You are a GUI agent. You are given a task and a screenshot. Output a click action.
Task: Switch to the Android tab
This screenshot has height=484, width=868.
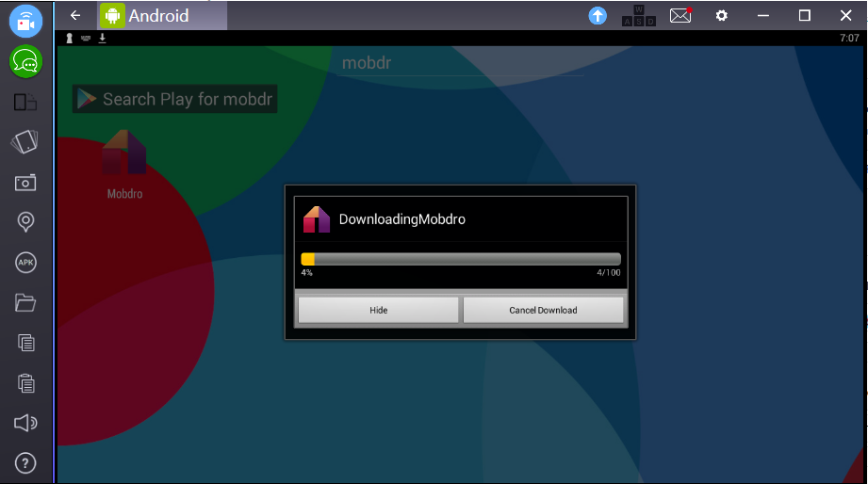point(163,15)
